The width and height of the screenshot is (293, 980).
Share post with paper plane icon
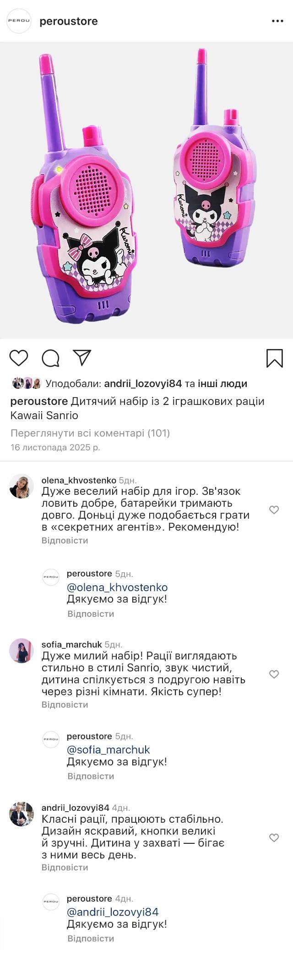[82, 358]
